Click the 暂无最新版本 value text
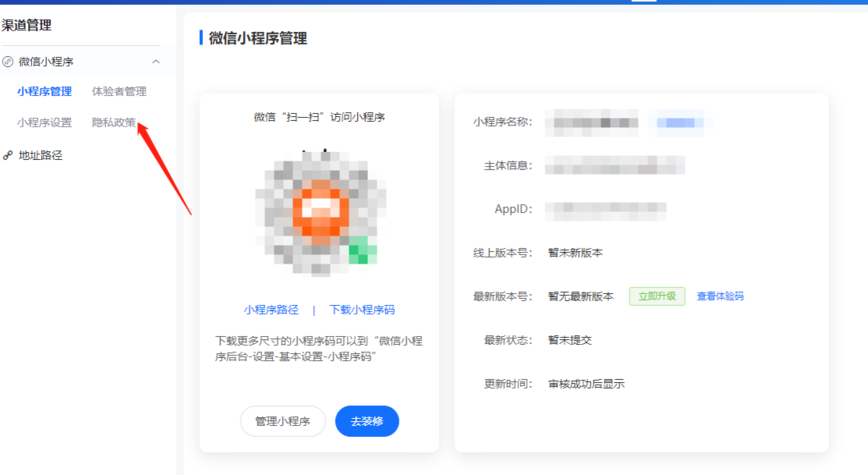The height and width of the screenshot is (475, 868). (x=581, y=296)
